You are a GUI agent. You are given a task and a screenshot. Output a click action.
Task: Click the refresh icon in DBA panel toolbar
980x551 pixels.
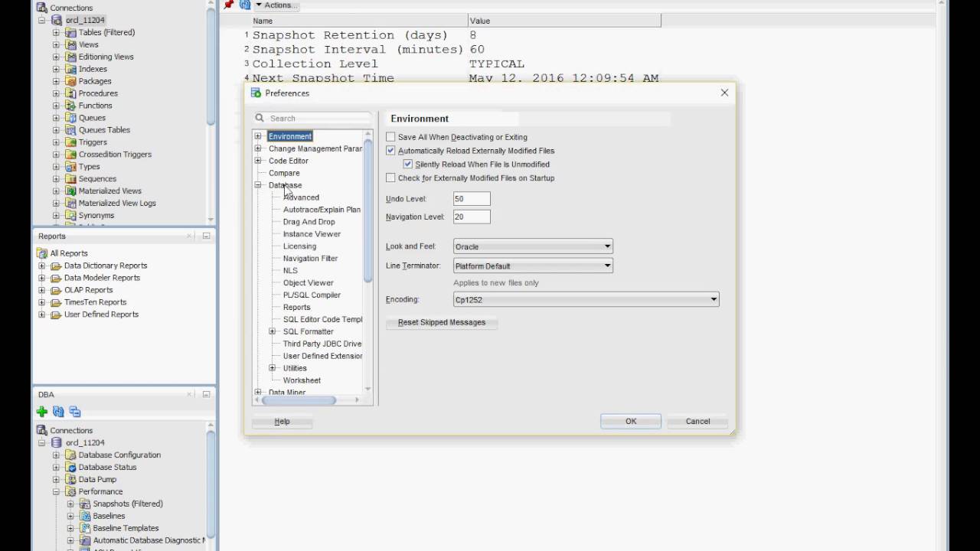[x=58, y=412]
